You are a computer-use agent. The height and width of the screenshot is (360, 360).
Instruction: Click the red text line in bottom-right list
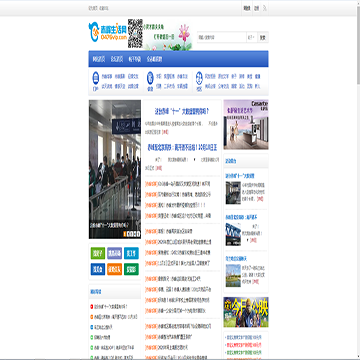click(x=244, y=345)
